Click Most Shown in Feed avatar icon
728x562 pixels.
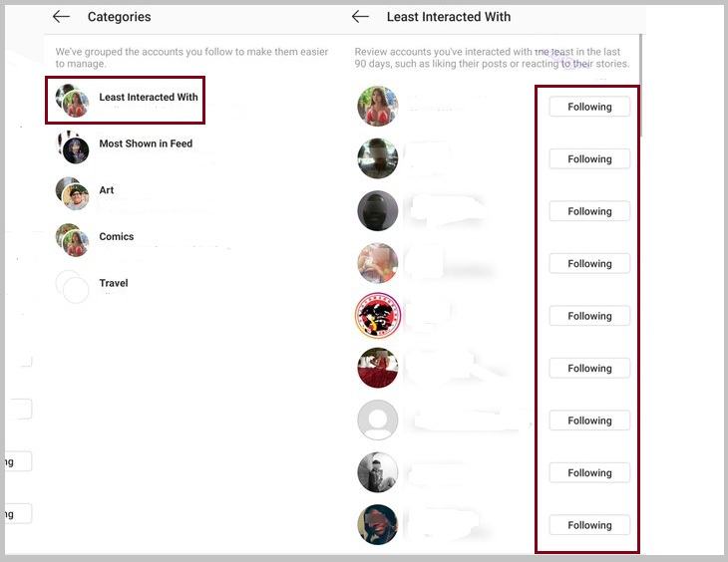pos(73,147)
